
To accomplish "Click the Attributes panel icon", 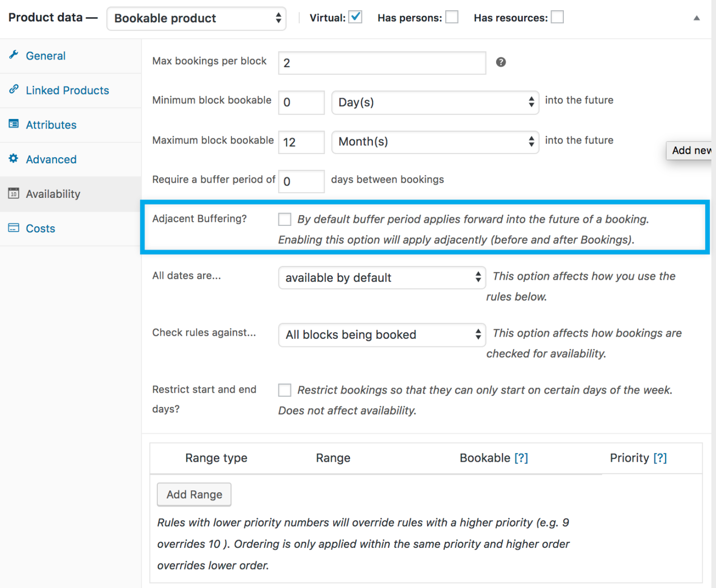I will point(13,124).
